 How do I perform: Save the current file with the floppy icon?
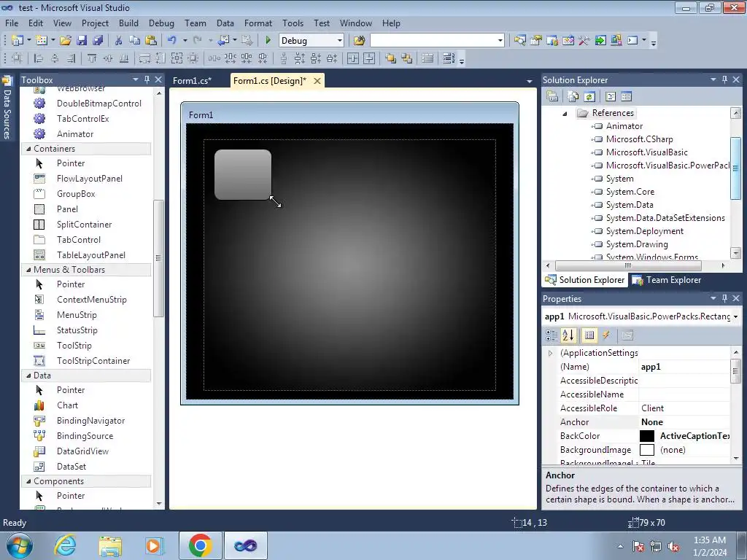82,41
